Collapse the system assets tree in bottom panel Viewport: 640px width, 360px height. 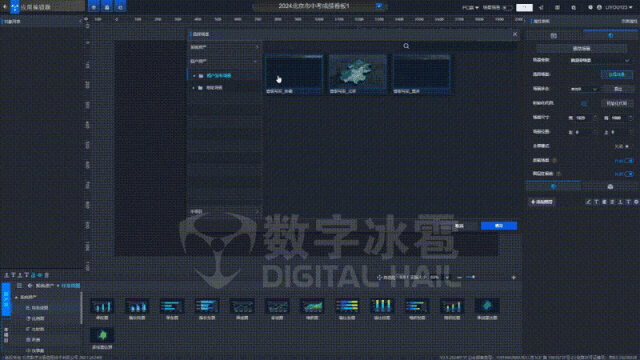(16, 297)
